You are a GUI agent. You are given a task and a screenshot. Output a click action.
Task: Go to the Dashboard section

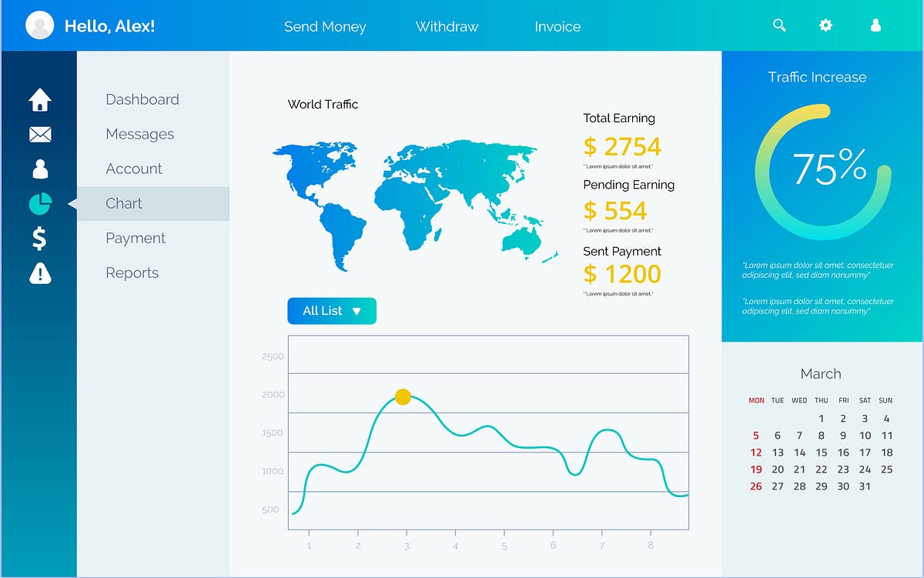pos(142,99)
